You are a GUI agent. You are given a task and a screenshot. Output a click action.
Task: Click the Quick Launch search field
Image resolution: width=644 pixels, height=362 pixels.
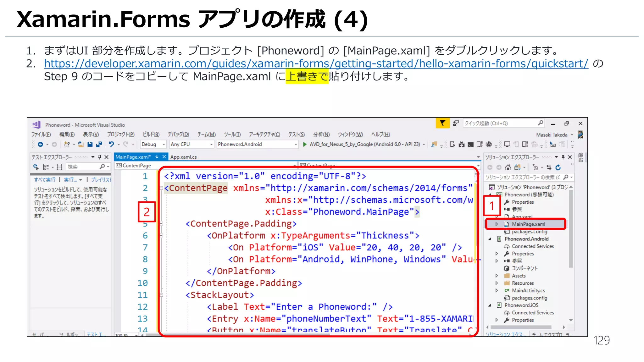tap(503, 123)
